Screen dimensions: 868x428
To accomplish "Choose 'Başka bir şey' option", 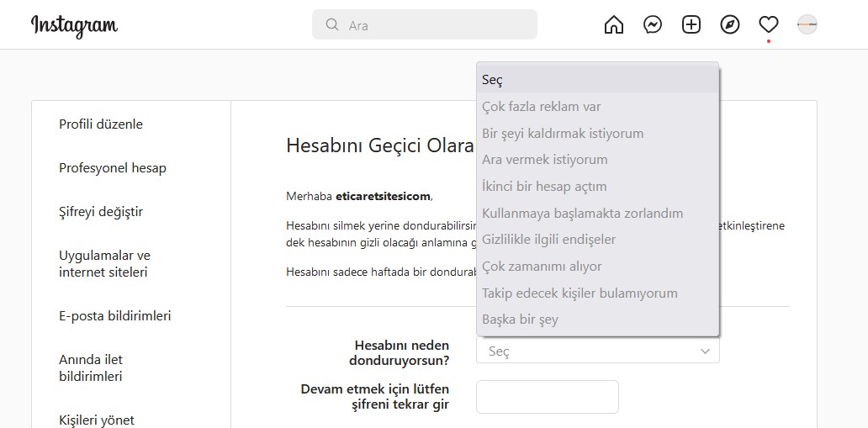I will pos(598,320).
